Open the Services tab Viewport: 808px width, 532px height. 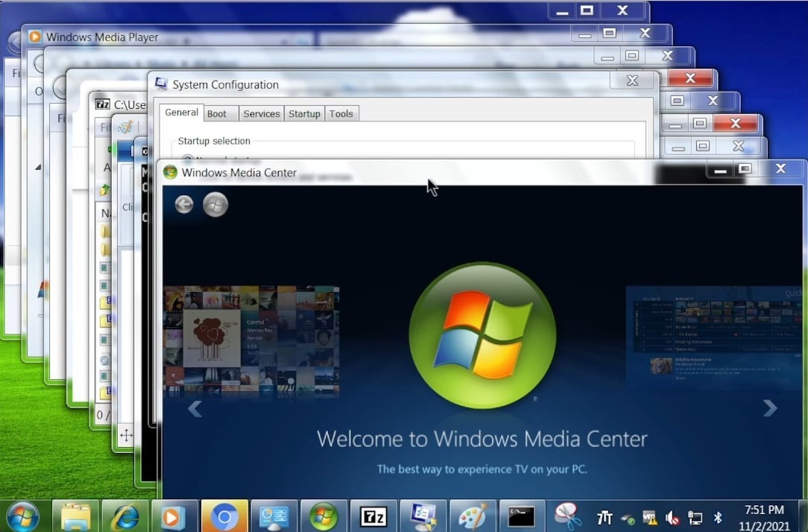pos(262,114)
